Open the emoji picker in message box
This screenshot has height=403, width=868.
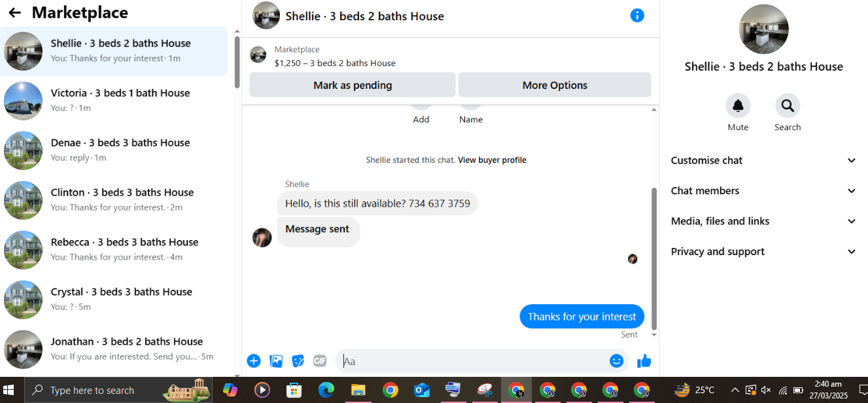pyautogui.click(x=616, y=361)
